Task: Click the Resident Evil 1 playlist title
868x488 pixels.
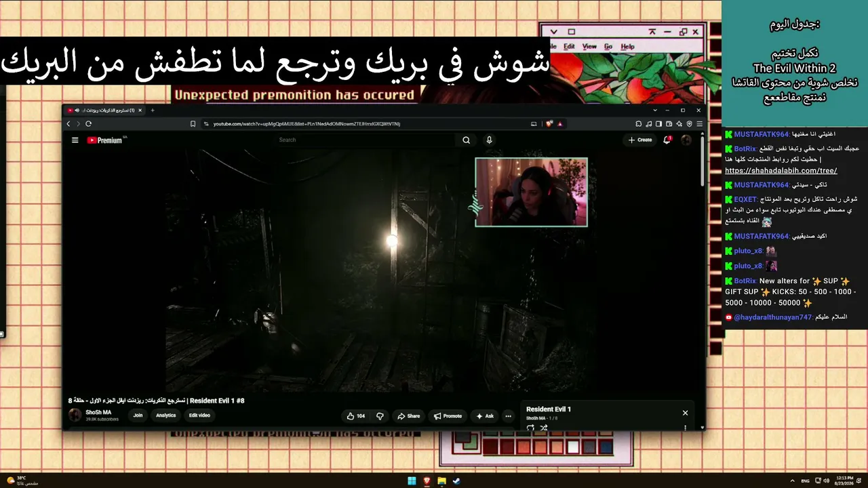Action: [549, 409]
